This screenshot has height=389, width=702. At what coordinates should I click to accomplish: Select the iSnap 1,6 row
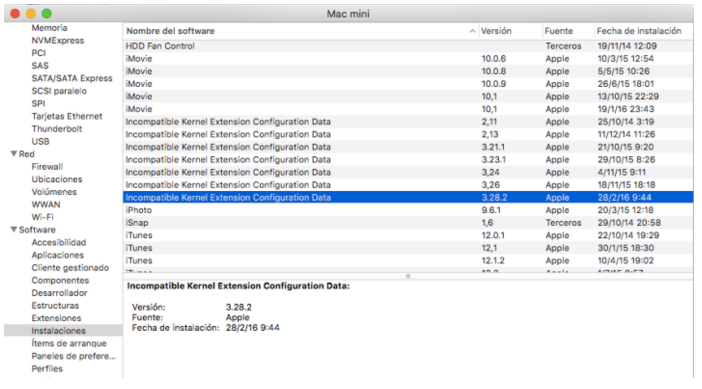408,222
